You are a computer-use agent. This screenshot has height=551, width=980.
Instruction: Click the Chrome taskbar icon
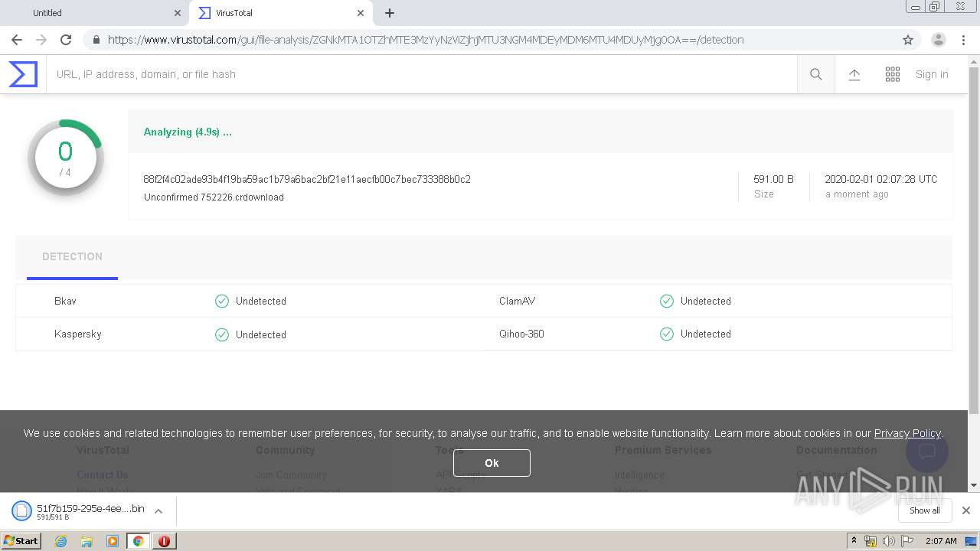(x=139, y=541)
